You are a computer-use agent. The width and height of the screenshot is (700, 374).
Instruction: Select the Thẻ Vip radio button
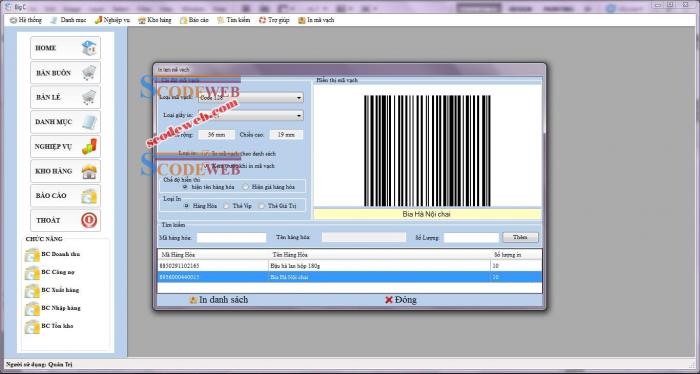(x=226, y=206)
